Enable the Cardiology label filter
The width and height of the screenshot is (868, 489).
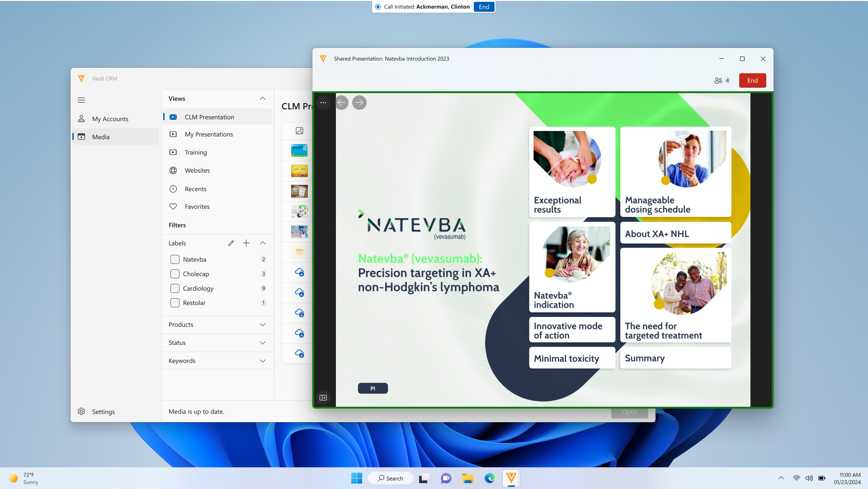[175, 288]
